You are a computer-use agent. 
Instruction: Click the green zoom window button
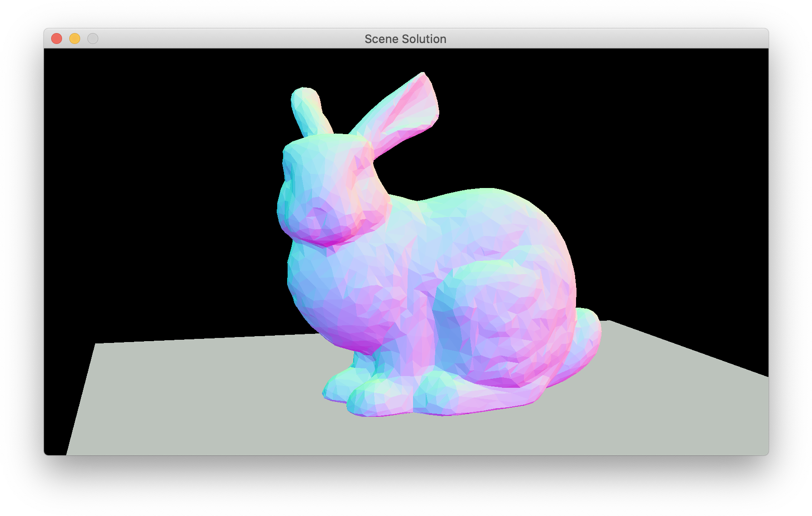pyautogui.click(x=93, y=39)
